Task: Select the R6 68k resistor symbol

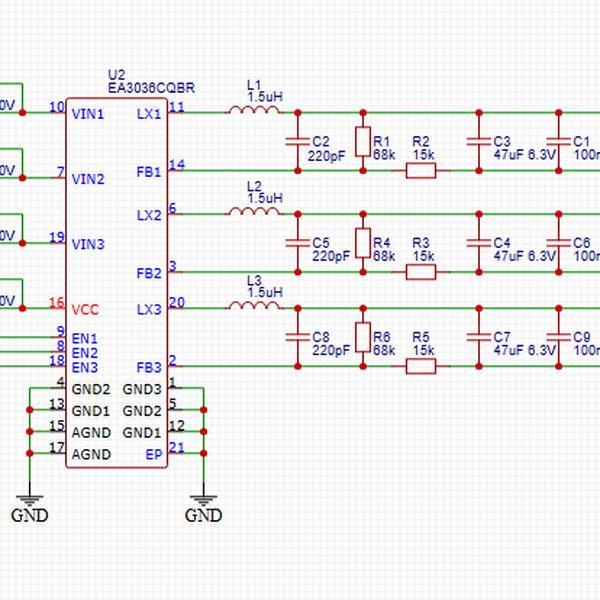Action: 363,337
